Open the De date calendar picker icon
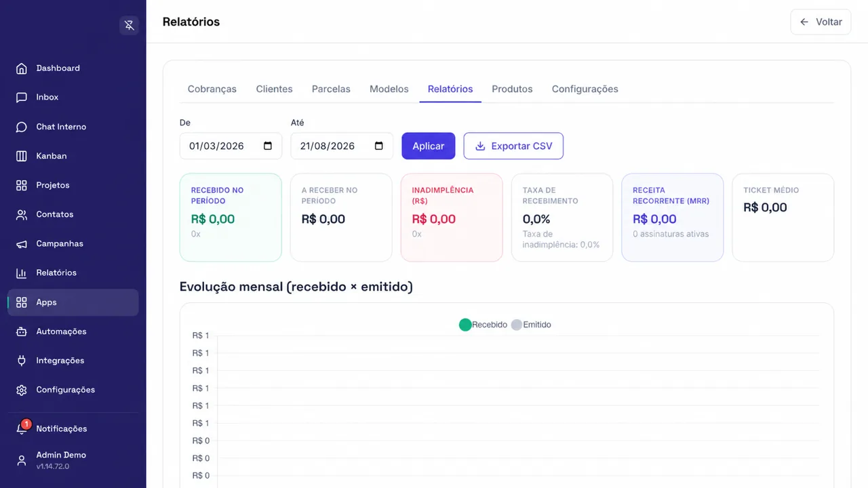The width and height of the screenshot is (868, 488). pos(268,146)
